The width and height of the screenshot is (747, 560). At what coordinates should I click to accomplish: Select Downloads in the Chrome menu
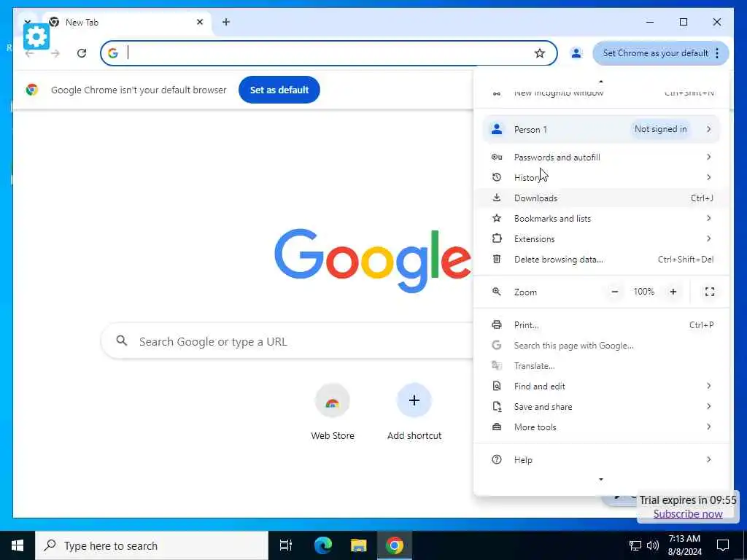point(602,198)
